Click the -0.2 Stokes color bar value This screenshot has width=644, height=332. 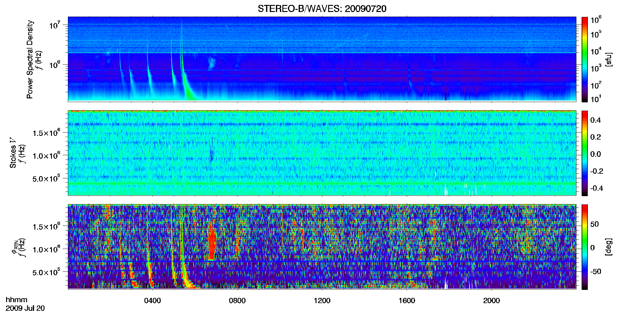click(597, 171)
